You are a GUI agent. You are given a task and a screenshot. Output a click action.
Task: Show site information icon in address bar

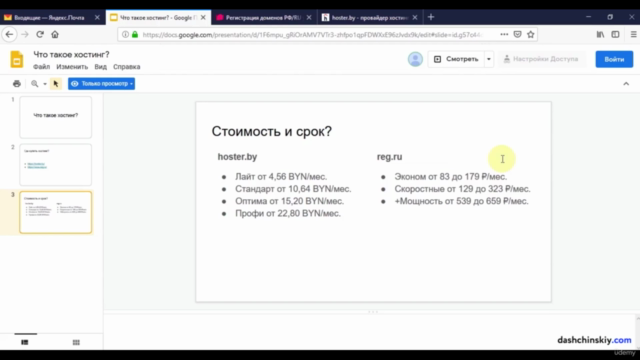[x=125, y=35]
